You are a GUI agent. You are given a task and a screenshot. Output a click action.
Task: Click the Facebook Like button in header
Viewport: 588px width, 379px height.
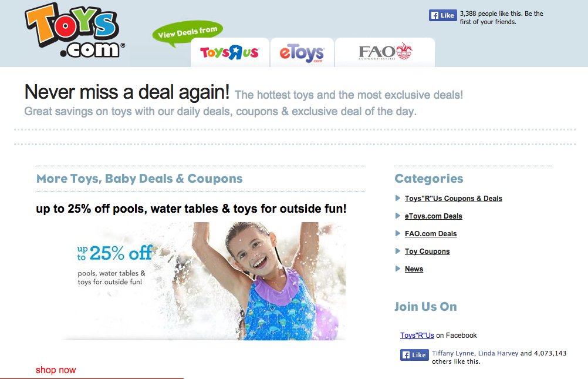(443, 15)
